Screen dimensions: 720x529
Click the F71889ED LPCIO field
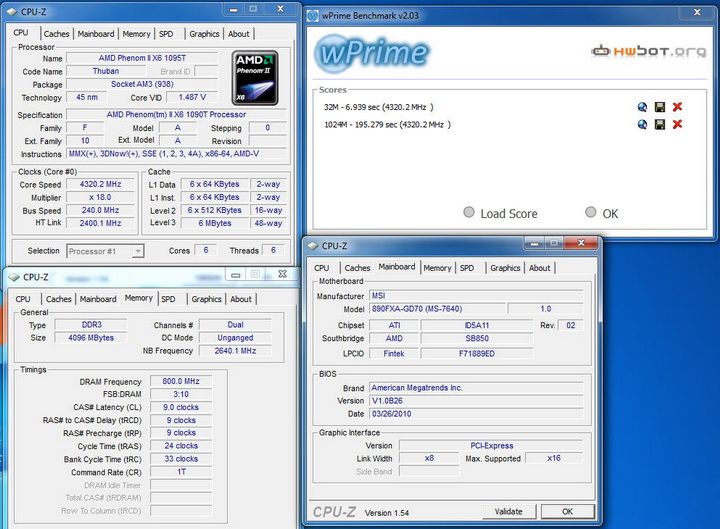(477, 354)
